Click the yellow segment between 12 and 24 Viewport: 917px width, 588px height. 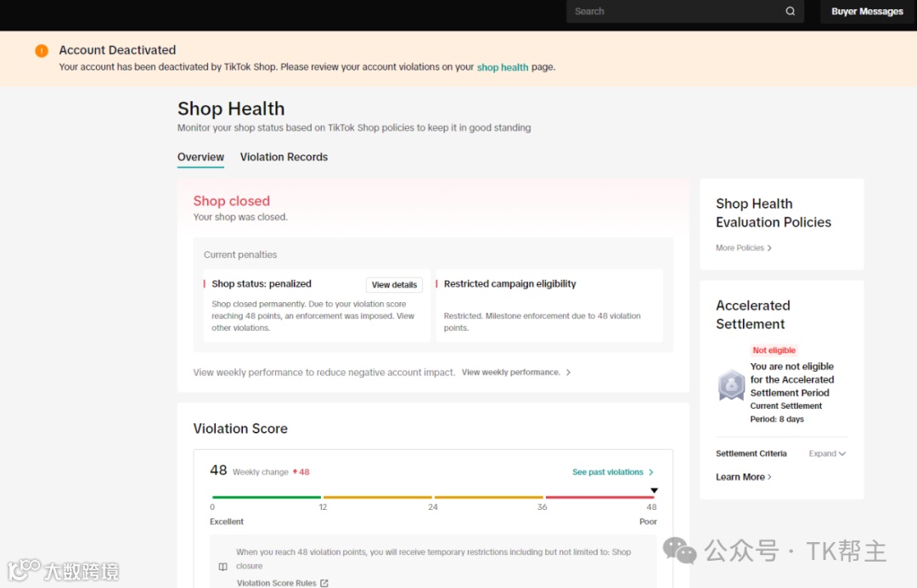point(378,497)
